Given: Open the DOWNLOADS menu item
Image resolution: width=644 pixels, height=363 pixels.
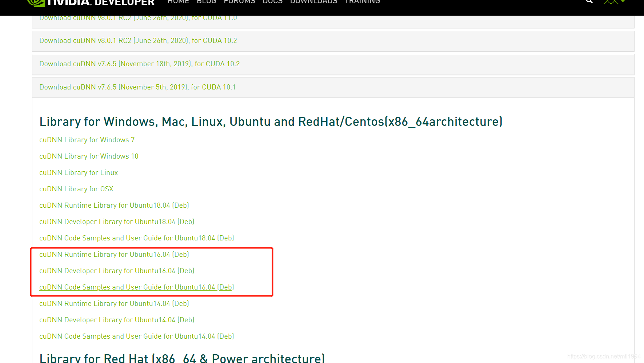Looking at the screenshot, I should tap(313, 2).
